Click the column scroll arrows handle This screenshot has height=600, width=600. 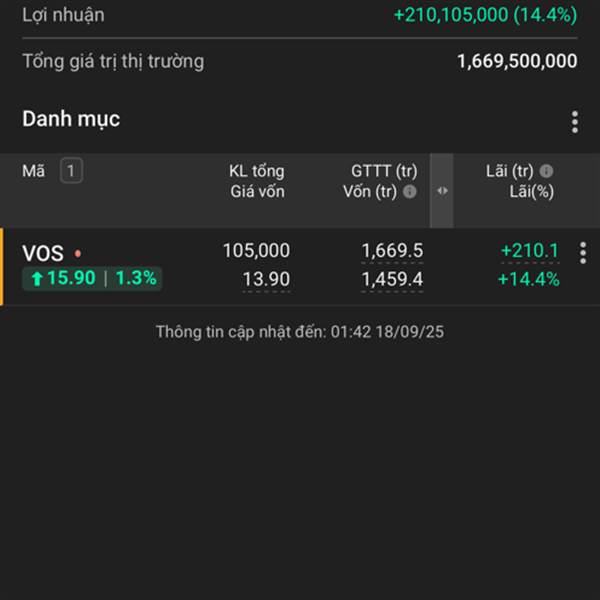coord(442,191)
